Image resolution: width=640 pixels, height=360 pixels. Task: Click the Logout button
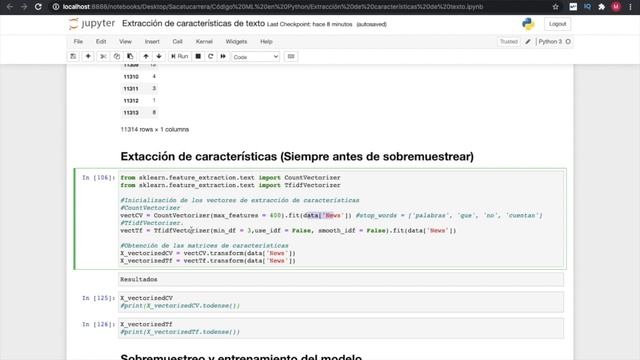click(558, 24)
